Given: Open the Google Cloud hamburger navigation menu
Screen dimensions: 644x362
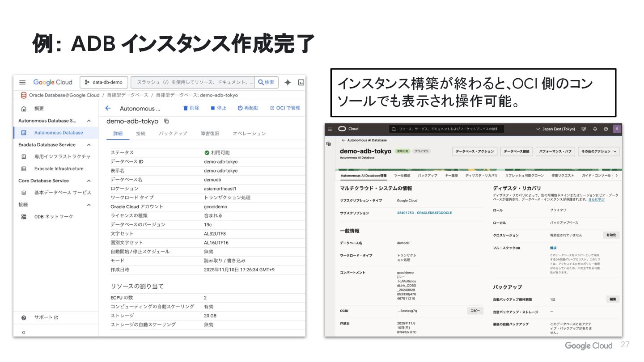Looking at the screenshot, I should pos(22,82).
